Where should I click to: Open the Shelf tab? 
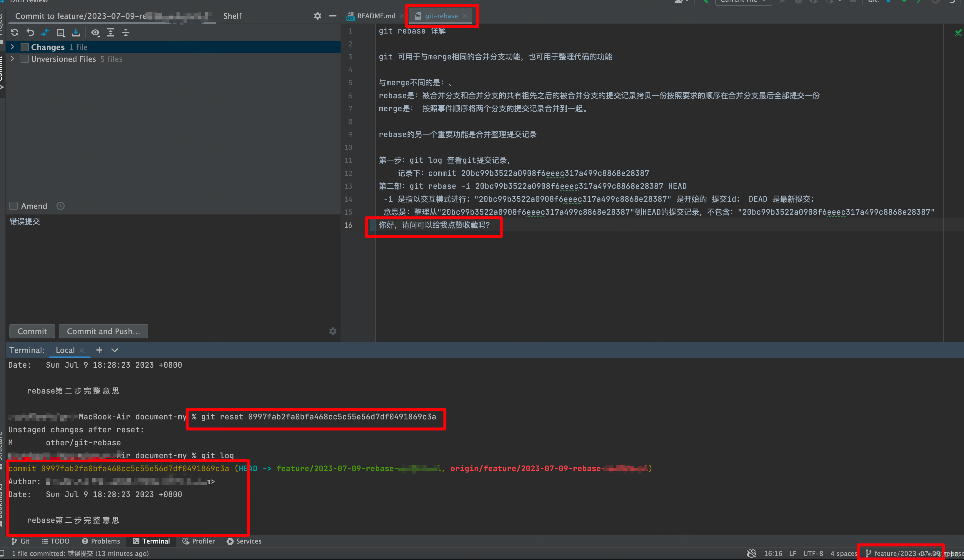tap(232, 16)
